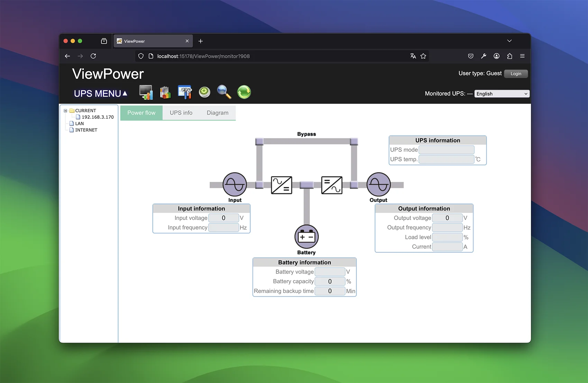588x383 pixels.
Task: Click the Input AC source symbol
Action: pyautogui.click(x=235, y=185)
